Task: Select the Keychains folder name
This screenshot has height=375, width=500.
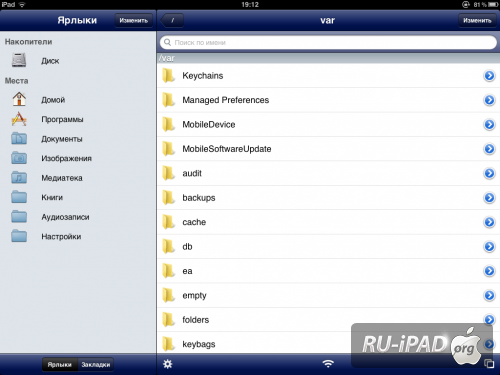Action: pyautogui.click(x=203, y=76)
